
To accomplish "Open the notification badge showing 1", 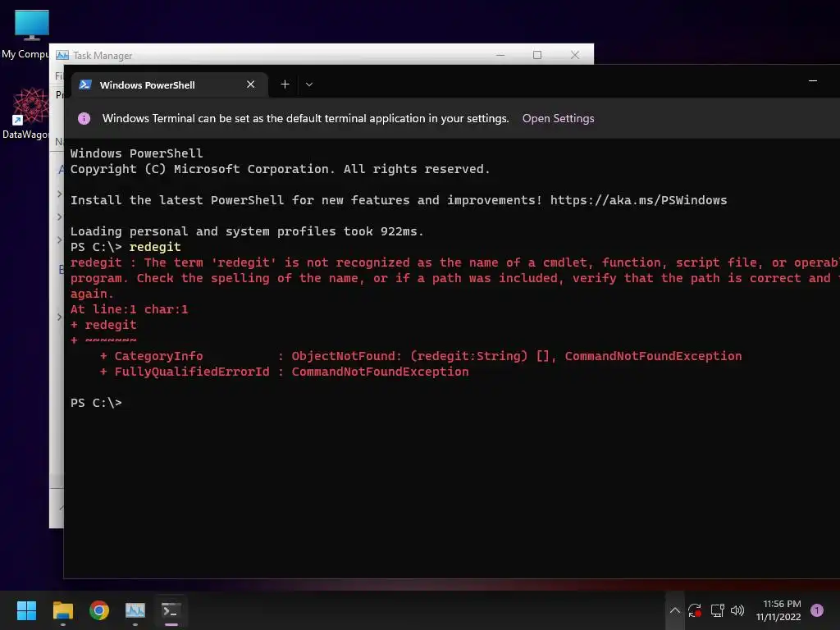I will click(x=817, y=610).
